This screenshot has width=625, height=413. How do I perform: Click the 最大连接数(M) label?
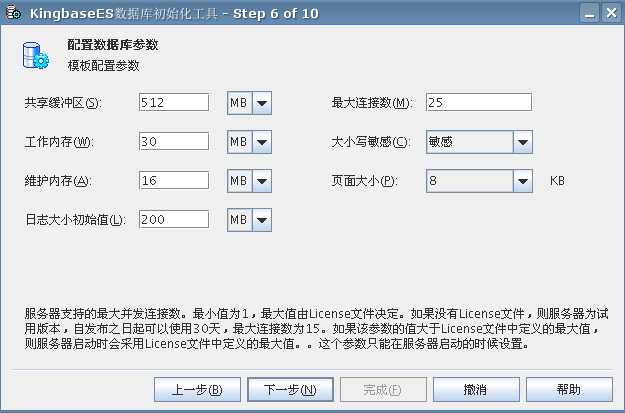coord(371,103)
